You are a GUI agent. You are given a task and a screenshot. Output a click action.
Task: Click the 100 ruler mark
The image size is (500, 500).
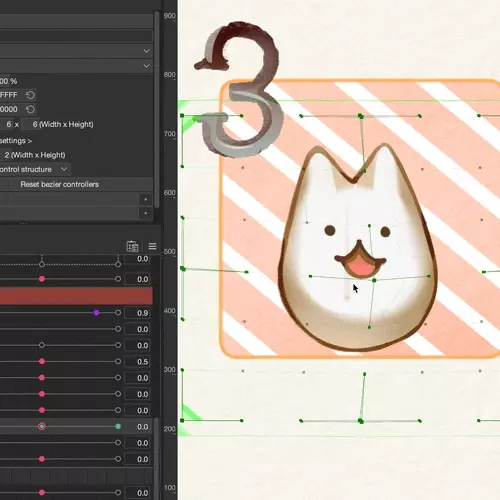tap(169, 487)
